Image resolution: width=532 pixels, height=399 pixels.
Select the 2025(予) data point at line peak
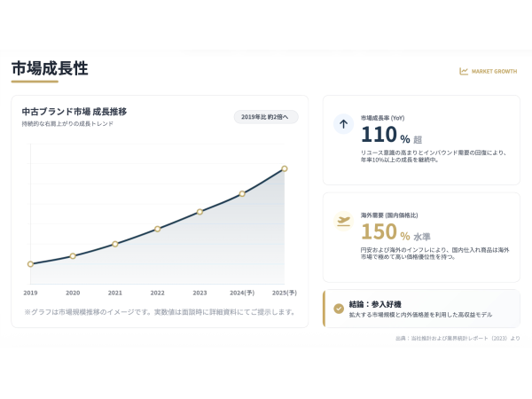click(x=285, y=168)
